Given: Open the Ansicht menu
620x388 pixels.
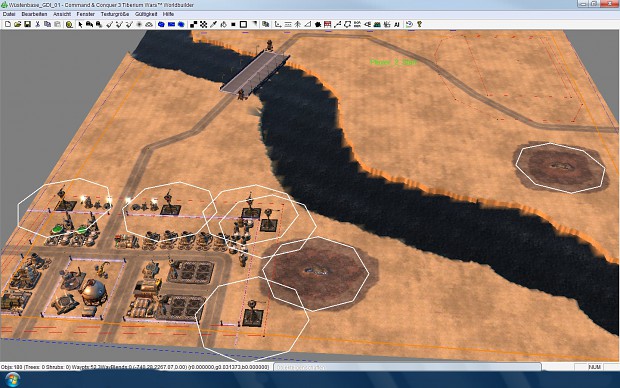Looking at the screenshot, I should (x=62, y=14).
